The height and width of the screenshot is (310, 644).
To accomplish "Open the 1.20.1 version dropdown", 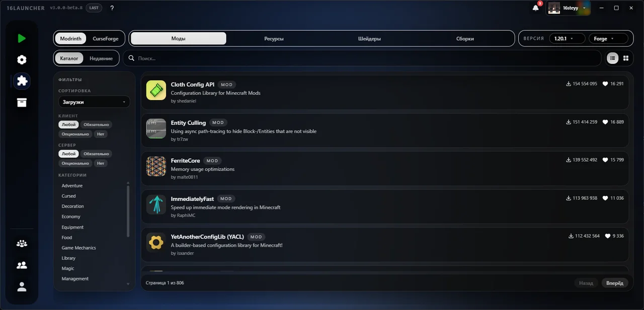I will [567, 39].
